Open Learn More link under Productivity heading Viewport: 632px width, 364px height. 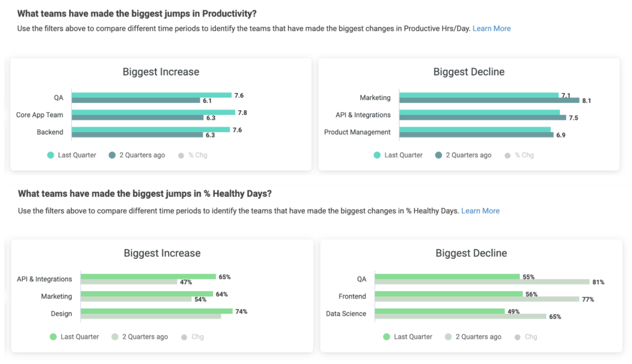click(x=491, y=28)
